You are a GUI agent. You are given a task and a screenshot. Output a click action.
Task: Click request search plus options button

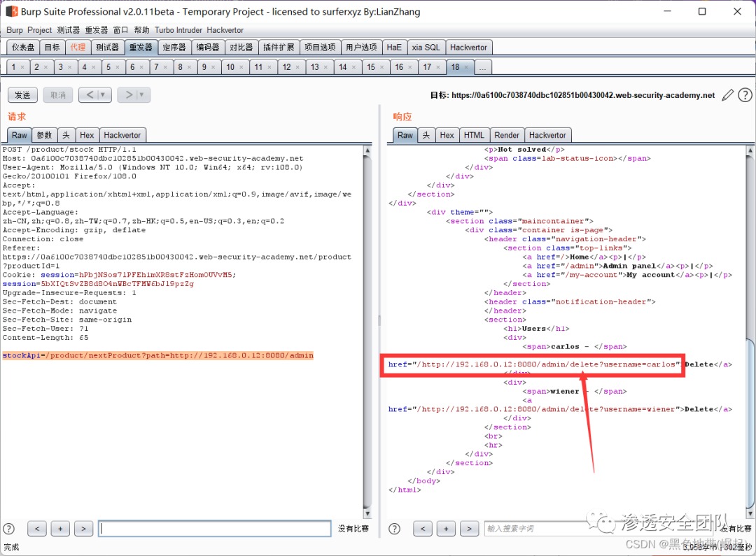(60, 529)
